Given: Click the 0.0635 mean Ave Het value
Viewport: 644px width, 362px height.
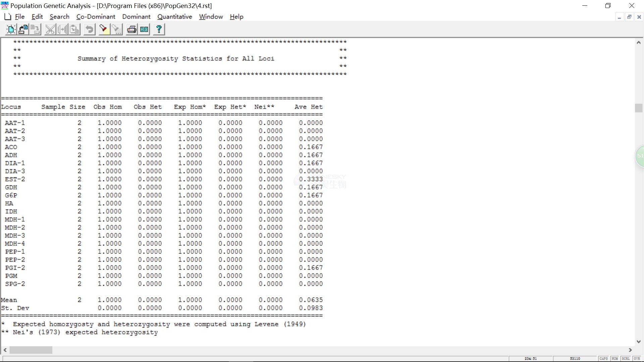Looking at the screenshot, I should (311, 300).
